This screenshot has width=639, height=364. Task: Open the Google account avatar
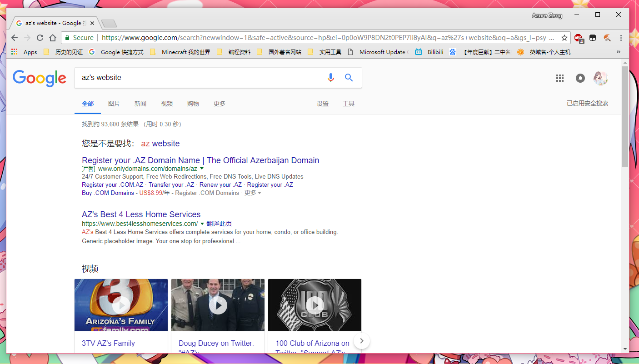click(600, 78)
